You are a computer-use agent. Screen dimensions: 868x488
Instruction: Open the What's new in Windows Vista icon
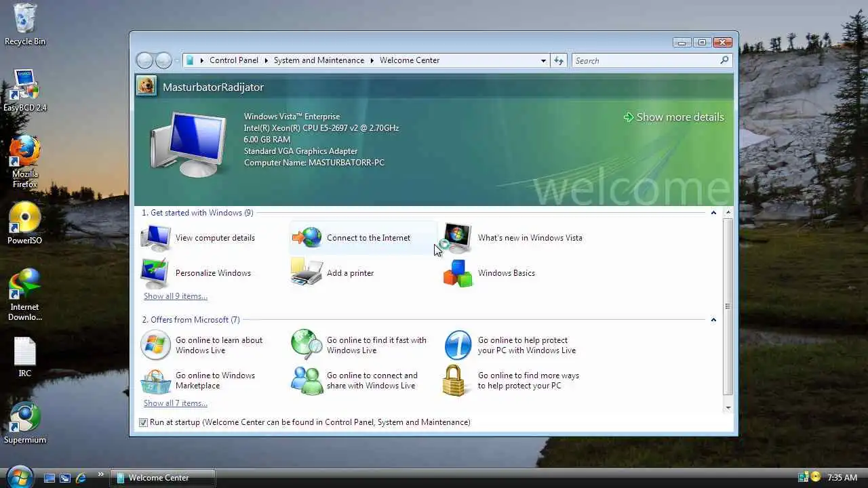[x=457, y=238]
